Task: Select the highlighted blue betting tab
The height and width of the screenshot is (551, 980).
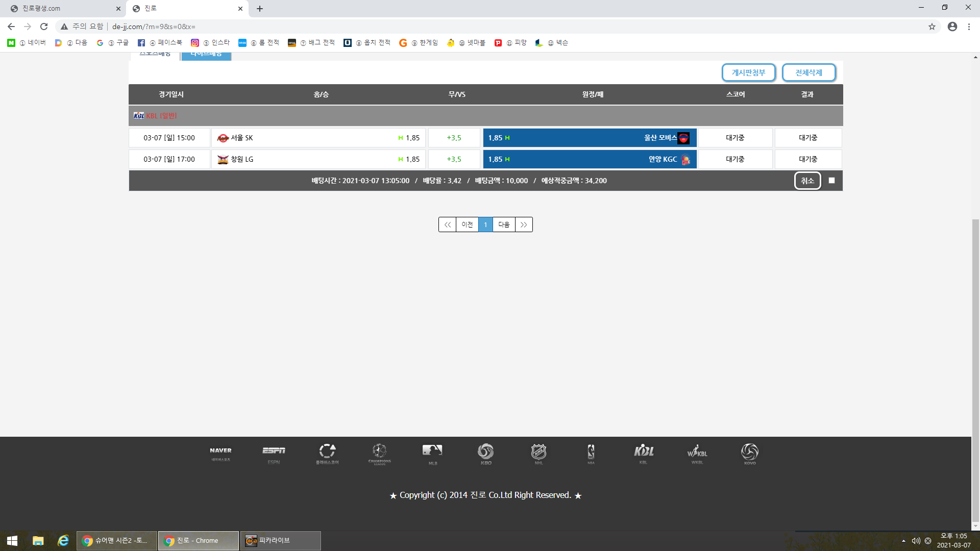Action: (206, 55)
